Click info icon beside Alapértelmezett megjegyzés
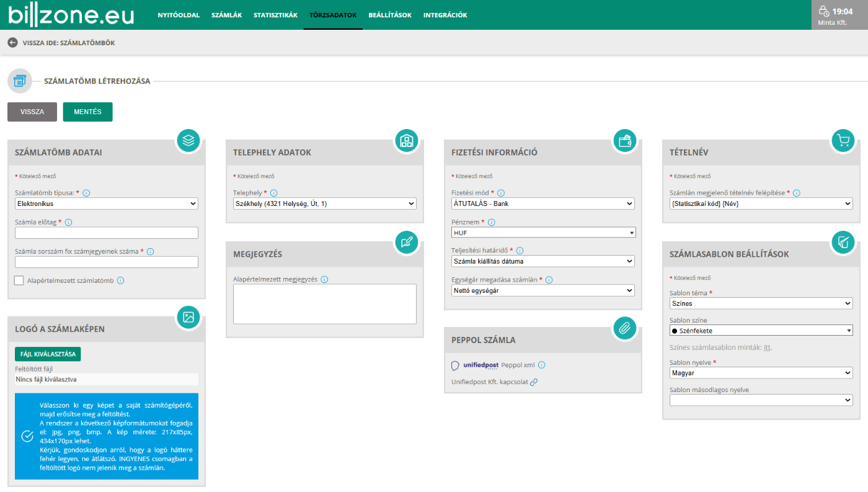 [x=324, y=279]
